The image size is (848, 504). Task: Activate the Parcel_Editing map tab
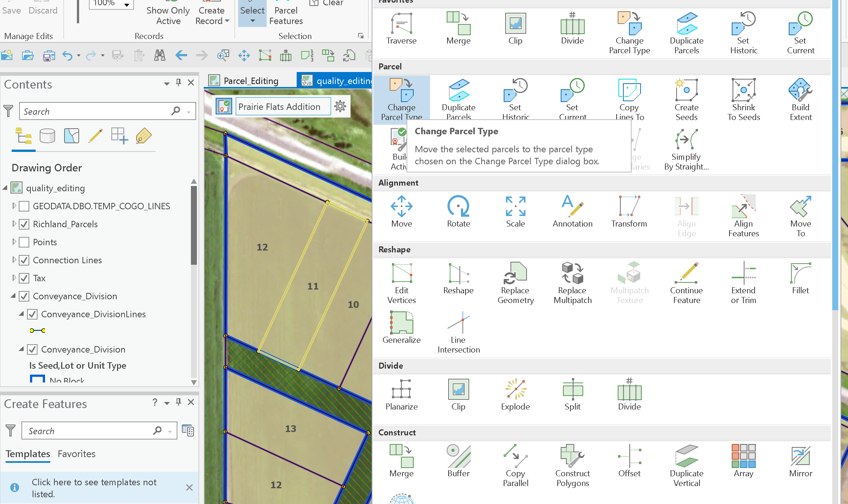tap(251, 80)
